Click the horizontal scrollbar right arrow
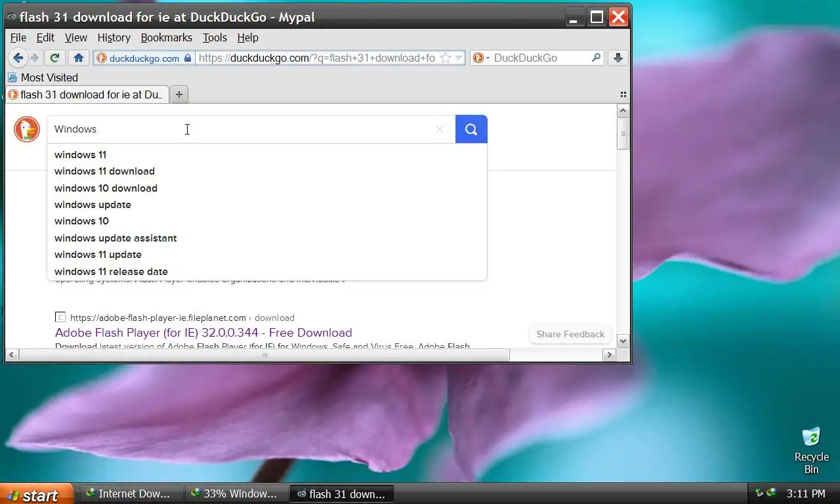Image resolution: width=840 pixels, height=504 pixels. [609, 355]
